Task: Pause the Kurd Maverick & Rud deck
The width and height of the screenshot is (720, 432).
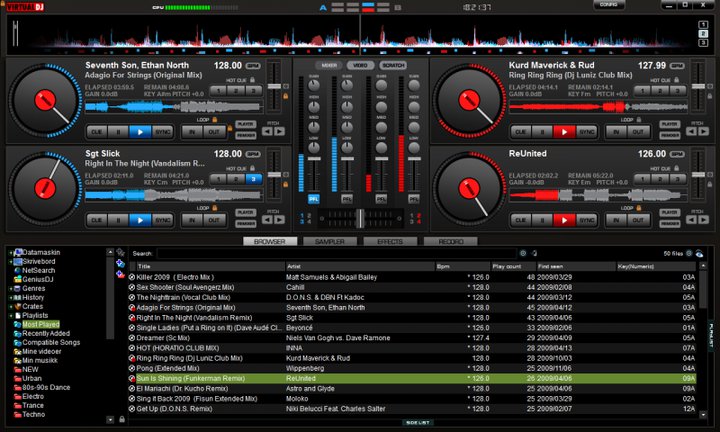Action: 542,132
